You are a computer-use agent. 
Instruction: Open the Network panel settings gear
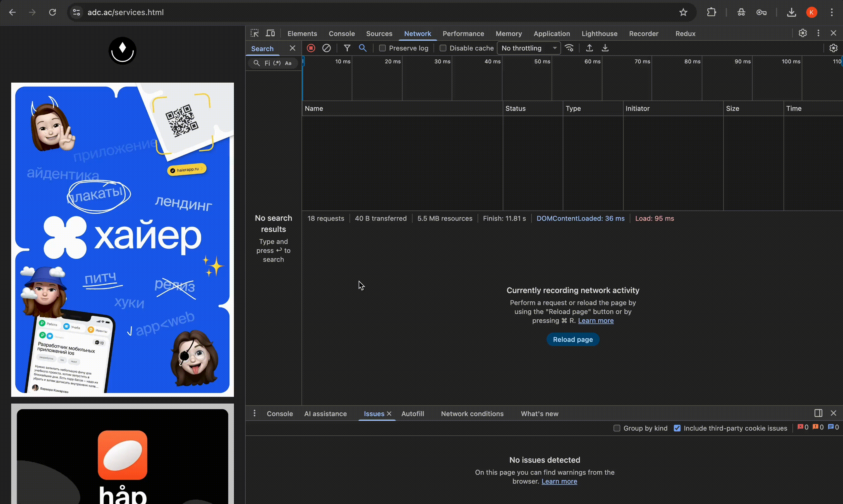pyautogui.click(x=833, y=48)
